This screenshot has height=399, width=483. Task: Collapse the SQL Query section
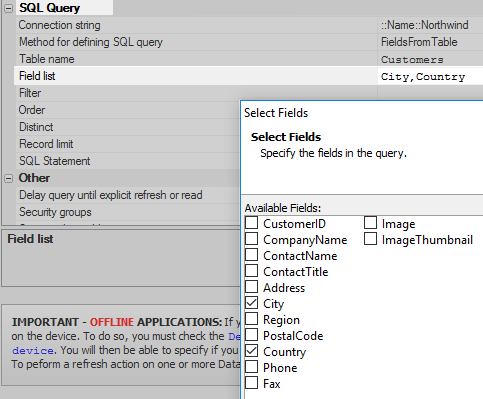click(x=8, y=8)
